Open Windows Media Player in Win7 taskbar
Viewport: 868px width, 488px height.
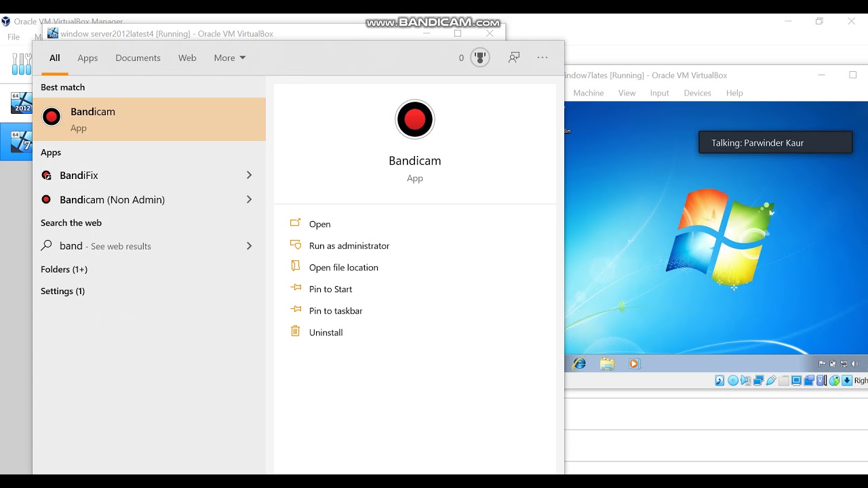tap(634, 364)
